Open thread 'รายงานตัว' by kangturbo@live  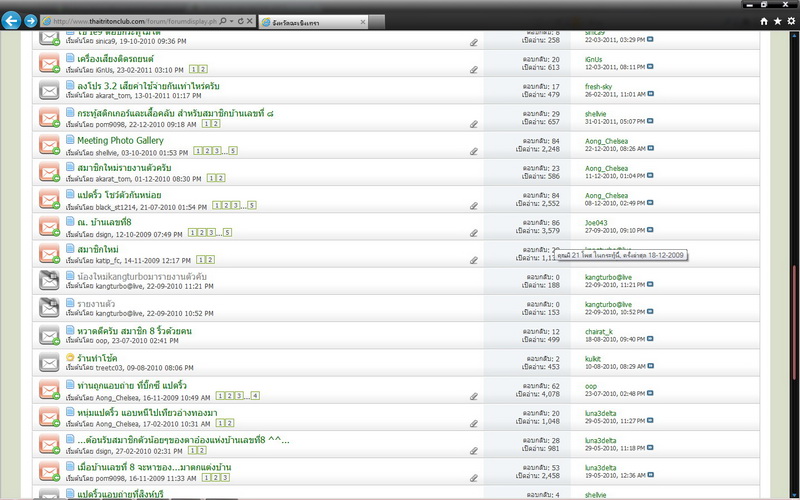tap(96, 304)
